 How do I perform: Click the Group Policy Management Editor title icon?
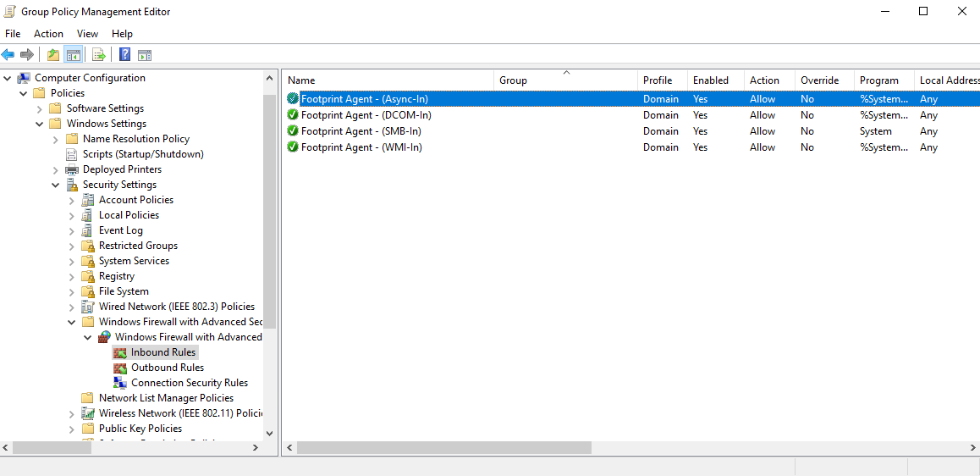tap(11, 11)
